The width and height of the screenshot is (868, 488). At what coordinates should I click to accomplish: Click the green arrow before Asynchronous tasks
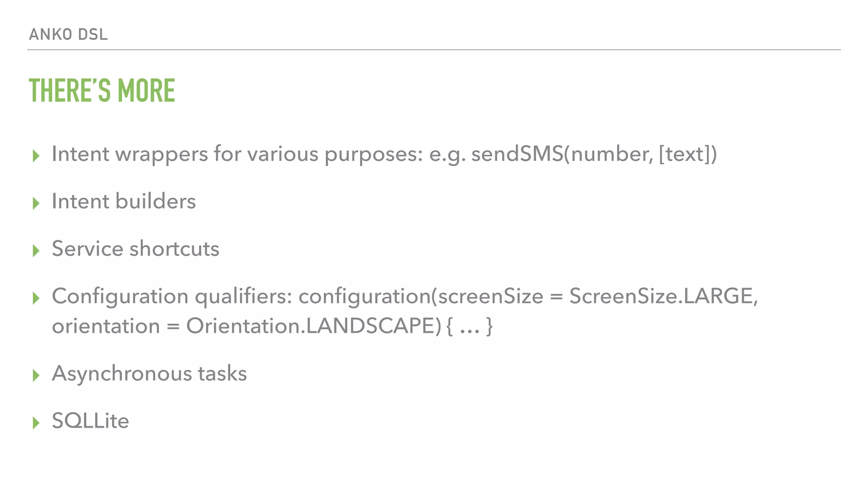36,375
